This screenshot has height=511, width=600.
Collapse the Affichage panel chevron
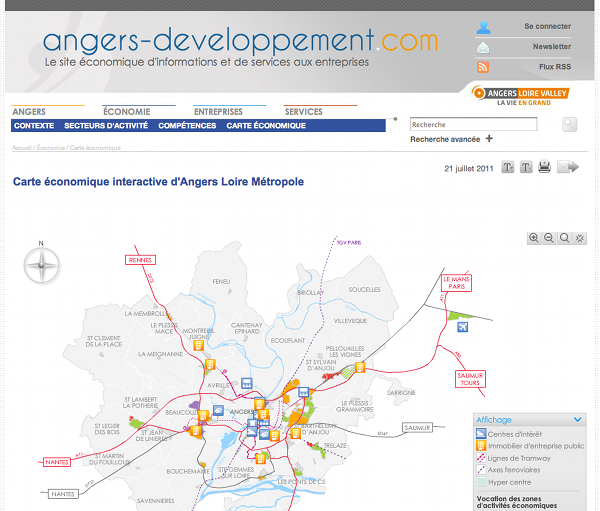[x=577, y=420]
